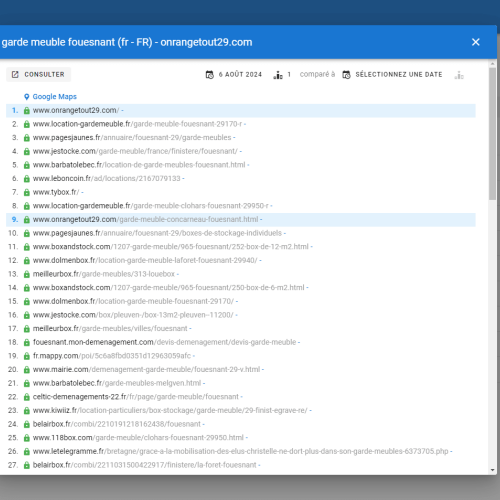The image size is (500, 500).
Task: Click the lock icon on row 12
Action: pyautogui.click(x=27, y=261)
